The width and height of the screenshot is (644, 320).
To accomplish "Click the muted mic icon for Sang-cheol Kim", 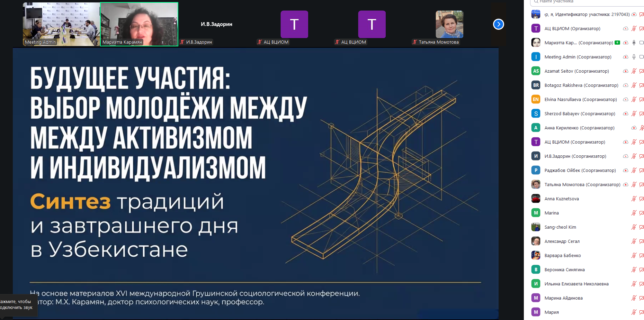I will click(634, 227).
